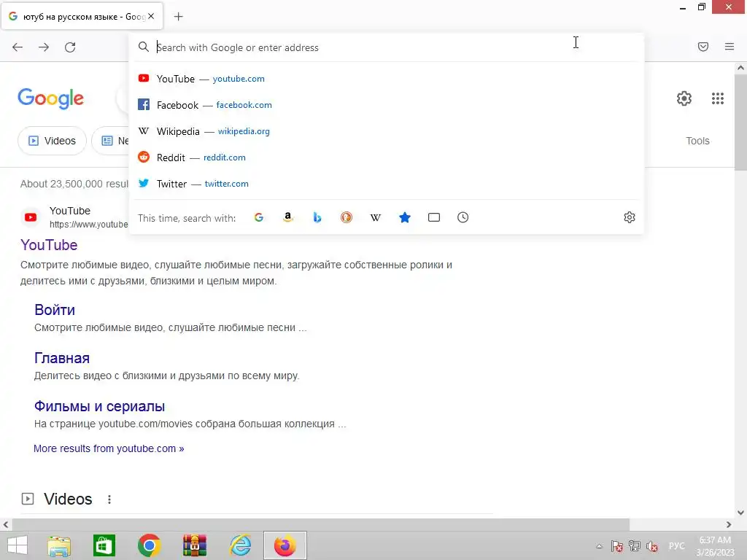Go back to the previous page
This screenshot has height=560, width=747.
pos(18,47)
